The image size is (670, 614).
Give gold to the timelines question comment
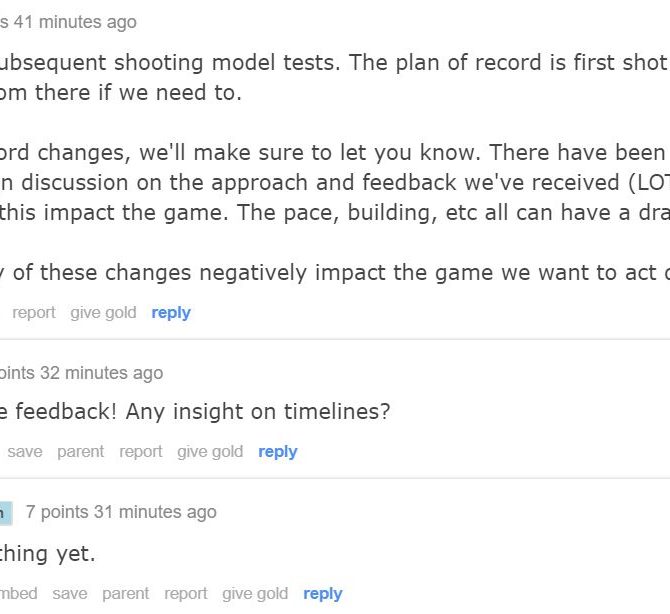point(210,452)
